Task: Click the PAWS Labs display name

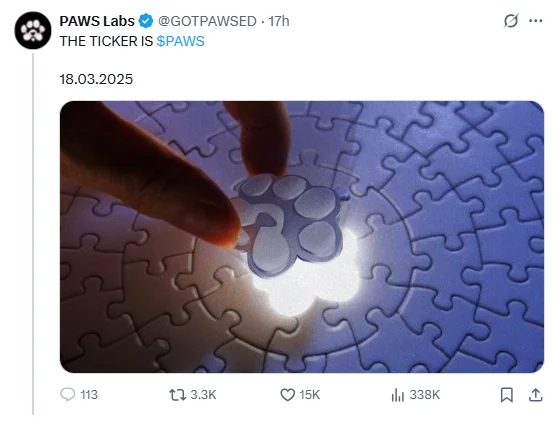Action: coord(97,21)
